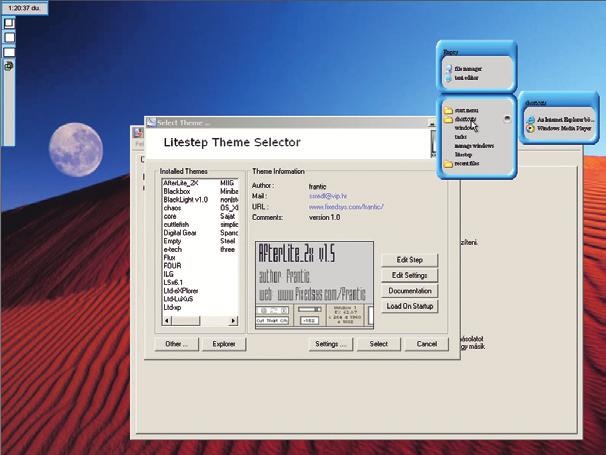This screenshot has height=455, width=606.
Task: Open the author's mail address link
Action: [328, 196]
